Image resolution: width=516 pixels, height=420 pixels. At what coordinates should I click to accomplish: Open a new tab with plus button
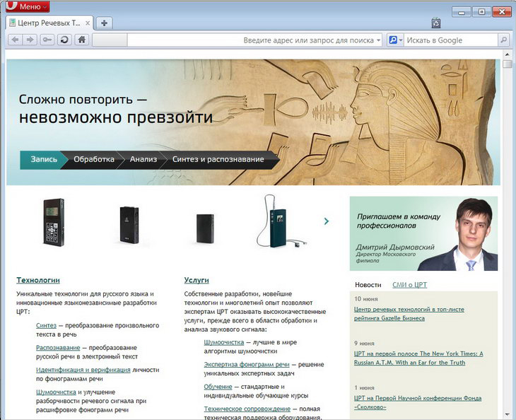tap(103, 23)
